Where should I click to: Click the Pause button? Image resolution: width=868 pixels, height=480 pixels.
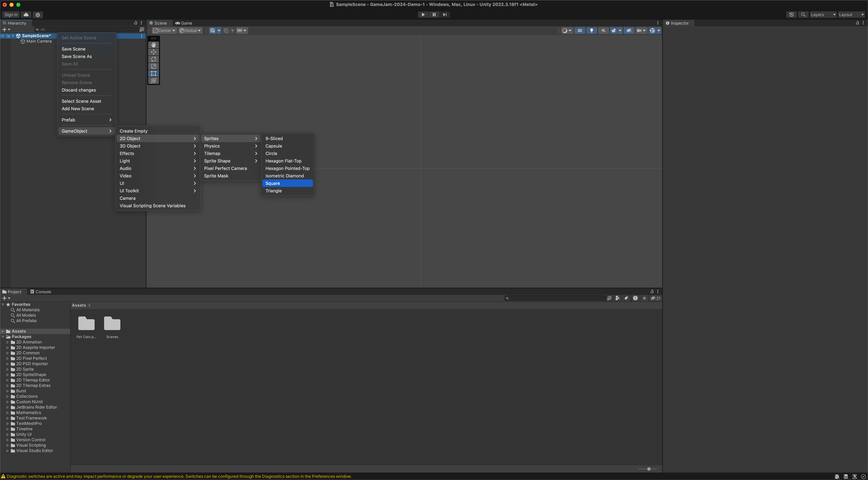click(x=434, y=14)
